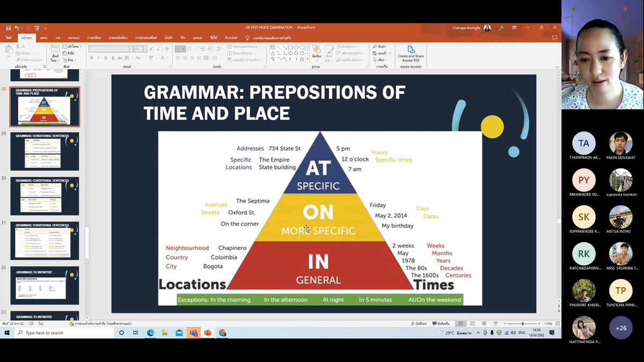The height and width of the screenshot is (362, 644).
Task: Click the +26 more participants button
Action: point(620,328)
